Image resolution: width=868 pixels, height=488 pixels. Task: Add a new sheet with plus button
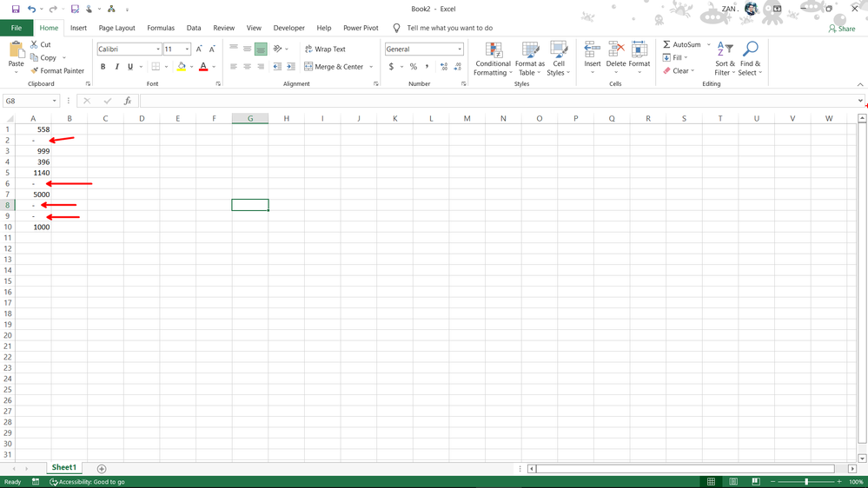pyautogui.click(x=102, y=469)
